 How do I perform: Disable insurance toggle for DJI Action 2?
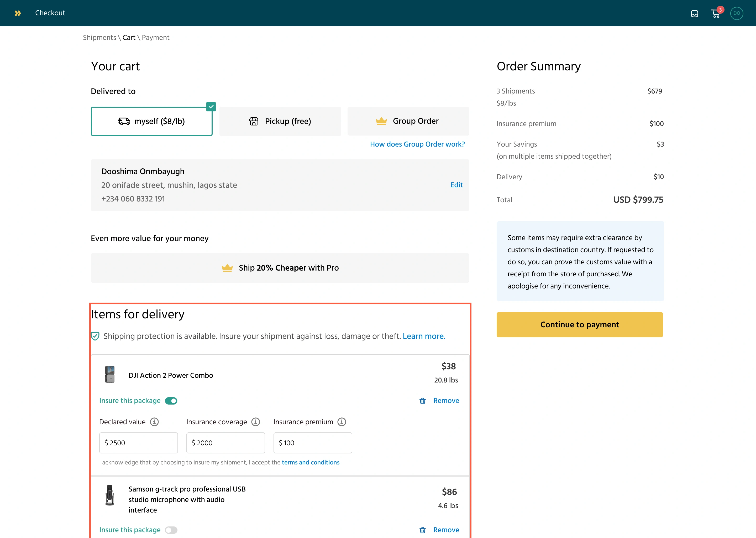171,401
